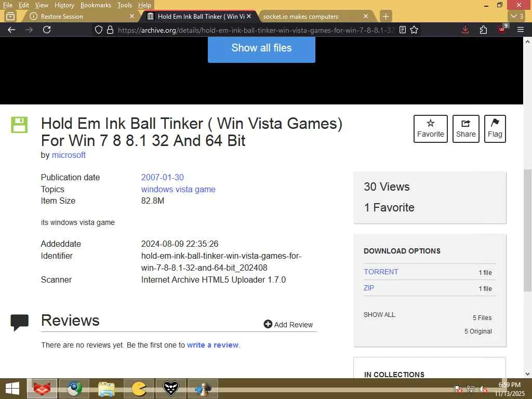The height and width of the screenshot is (399, 532).
Task: Open the uBlock Origin extension icon
Action: (x=502, y=29)
